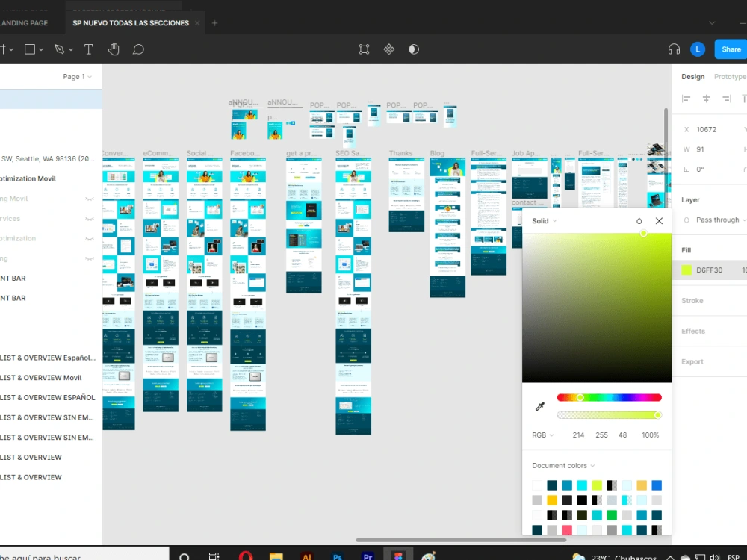Open Opera browser from the taskbar
Viewport: 747px width, 560px height.
(246, 556)
